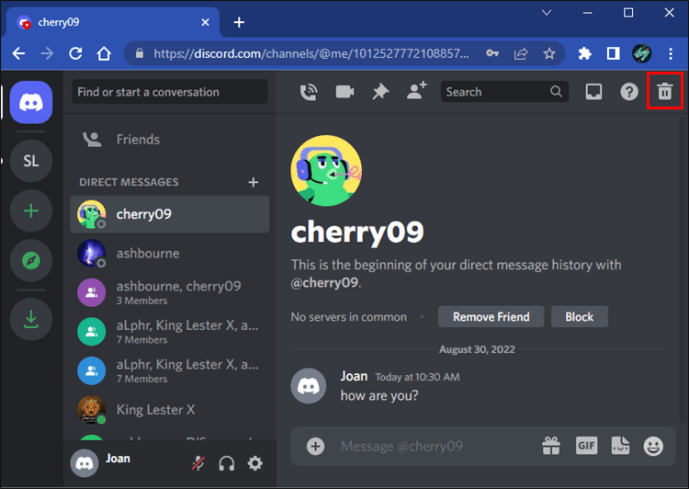The image size is (689, 489).
Task: Explore public servers compass icon
Action: pos(31,261)
